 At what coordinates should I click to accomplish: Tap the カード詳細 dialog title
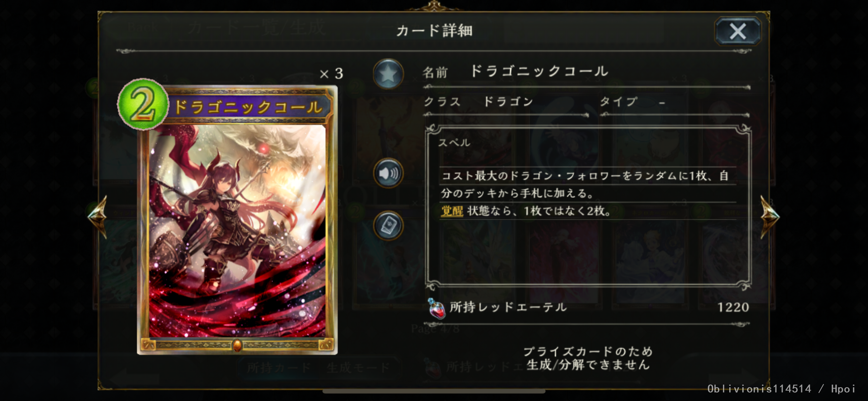(434, 31)
